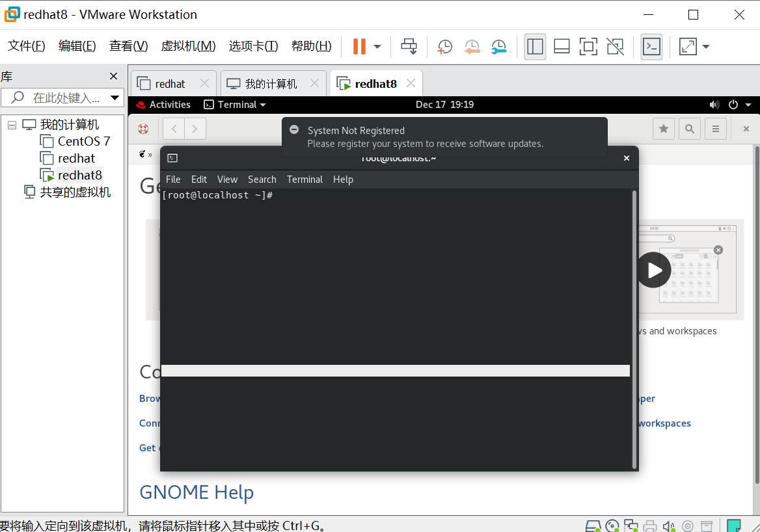
Task: Open the 文件(F) menu
Action: (x=26, y=46)
